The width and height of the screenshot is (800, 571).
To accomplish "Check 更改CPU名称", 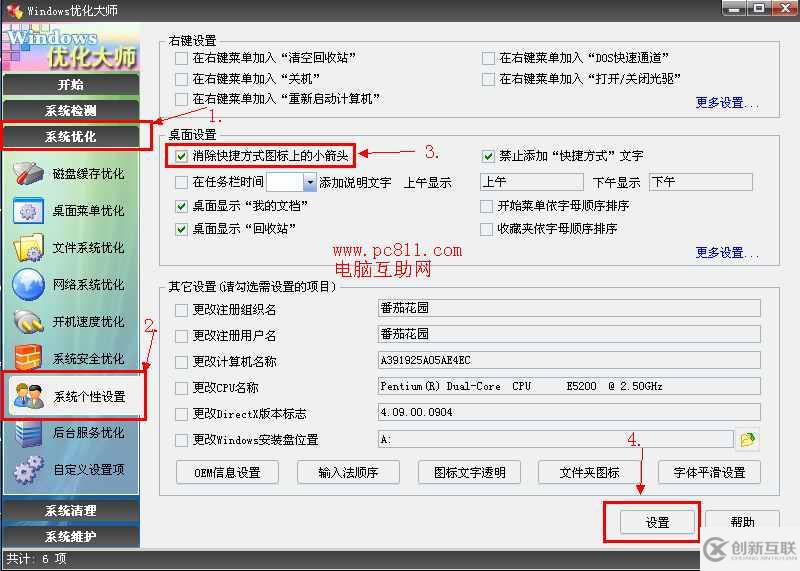I will (181, 388).
